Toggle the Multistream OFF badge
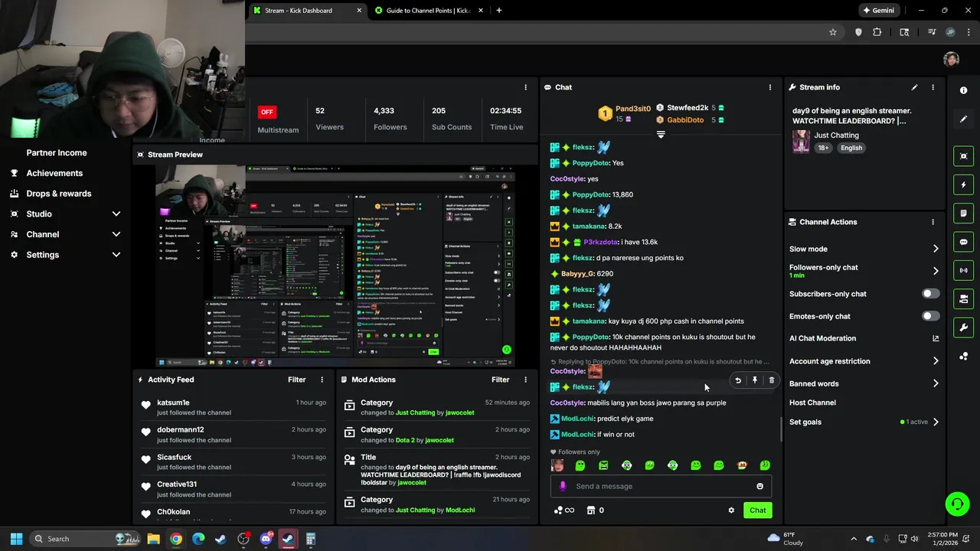 point(266,112)
